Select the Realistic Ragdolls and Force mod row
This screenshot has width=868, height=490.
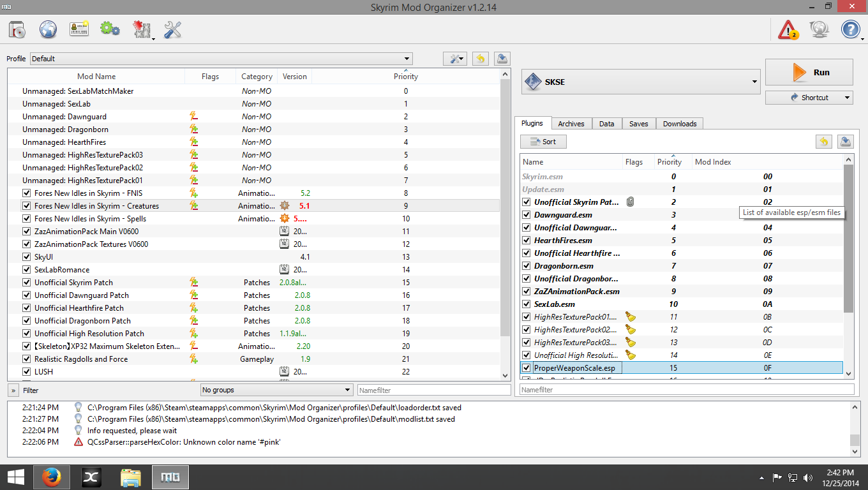[254, 359]
